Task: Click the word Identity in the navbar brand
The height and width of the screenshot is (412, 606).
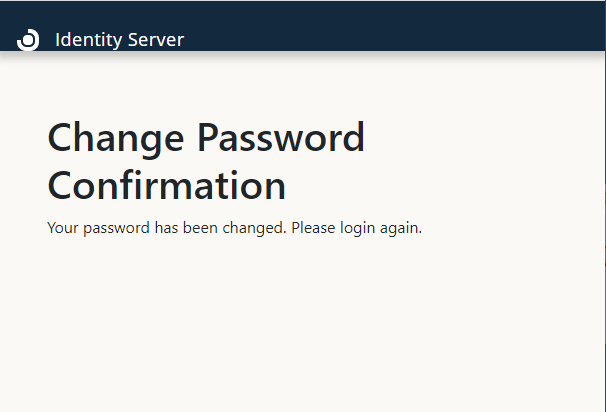Action: coord(87,40)
